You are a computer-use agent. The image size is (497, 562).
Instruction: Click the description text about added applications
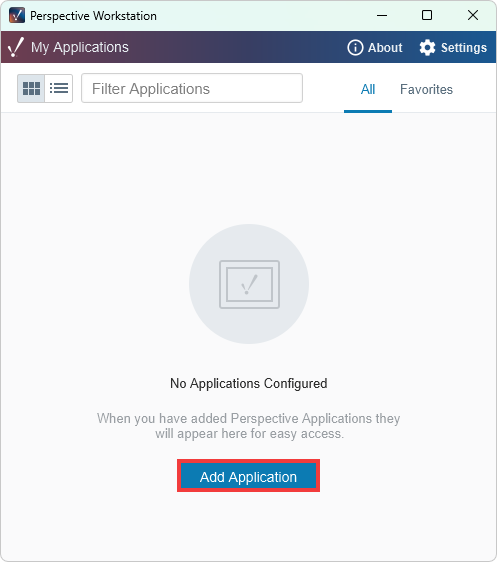point(249,426)
